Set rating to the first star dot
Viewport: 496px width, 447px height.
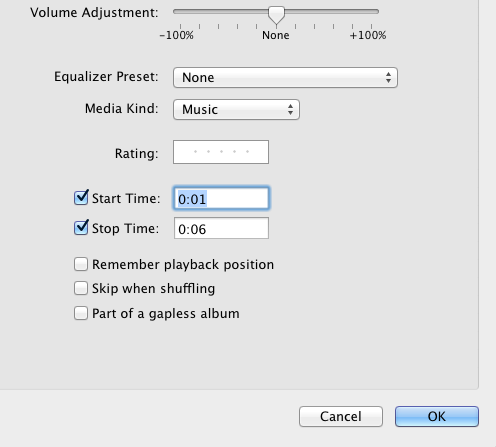tap(195, 152)
